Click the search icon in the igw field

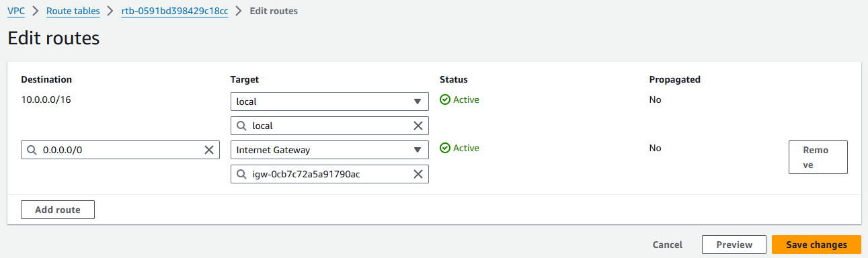point(241,174)
